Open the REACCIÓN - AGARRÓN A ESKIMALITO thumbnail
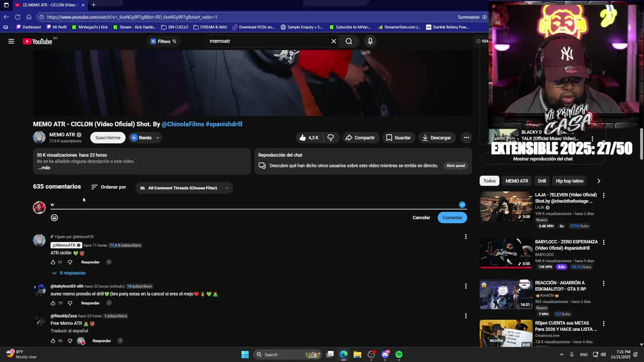Screen dimensions: 644x362 (506, 295)
